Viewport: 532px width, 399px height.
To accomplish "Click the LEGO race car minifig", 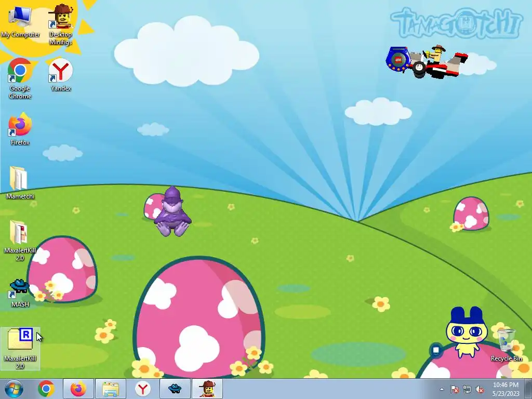I will pos(427,62).
